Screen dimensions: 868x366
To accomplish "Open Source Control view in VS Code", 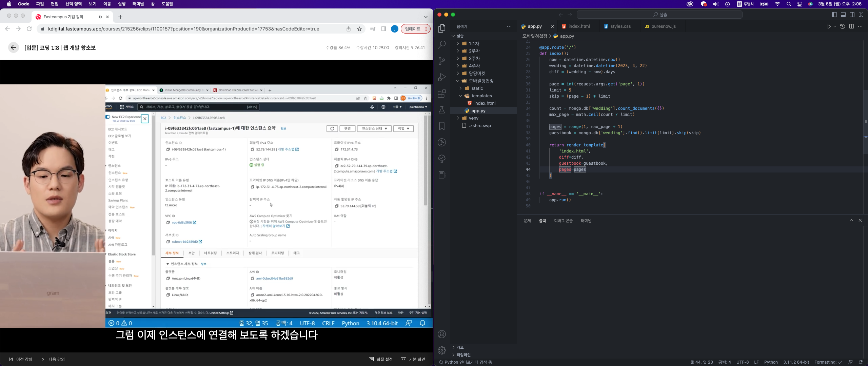I will tap(441, 61).
